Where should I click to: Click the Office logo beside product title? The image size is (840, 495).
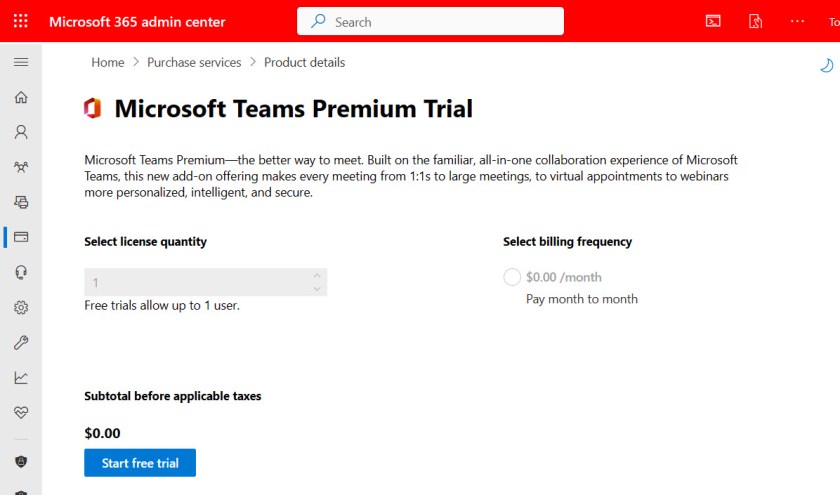click(93, 108)
